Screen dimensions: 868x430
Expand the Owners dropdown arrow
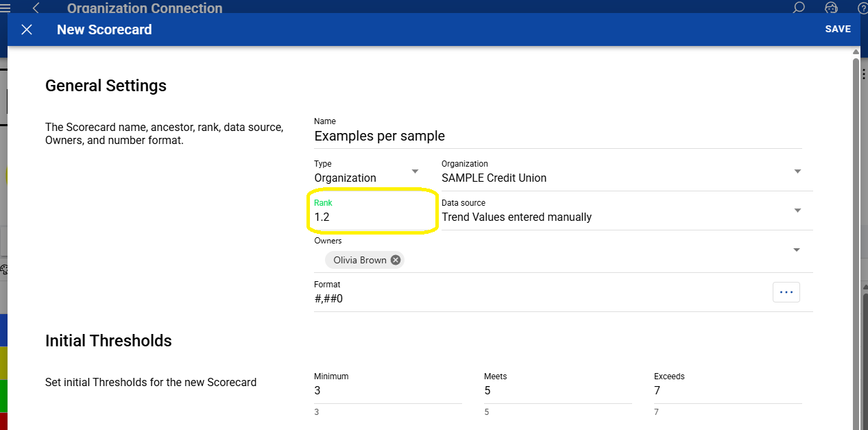click(797, 250)
